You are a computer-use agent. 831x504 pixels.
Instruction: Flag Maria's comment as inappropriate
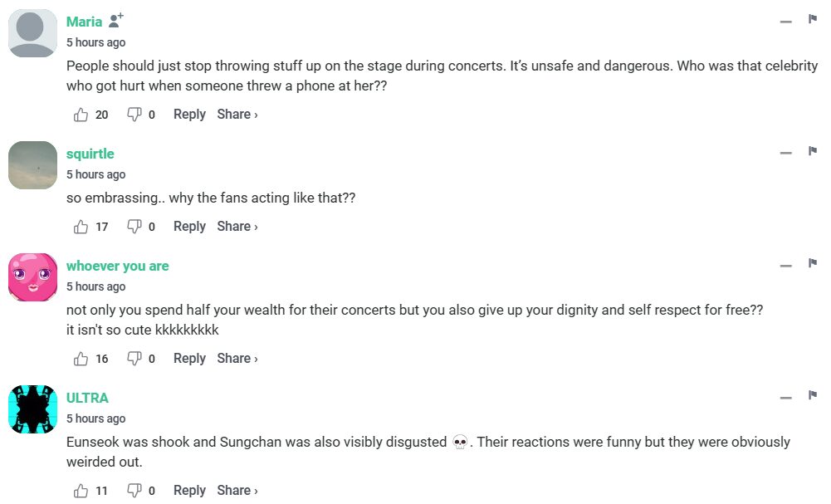click(813, 19)
